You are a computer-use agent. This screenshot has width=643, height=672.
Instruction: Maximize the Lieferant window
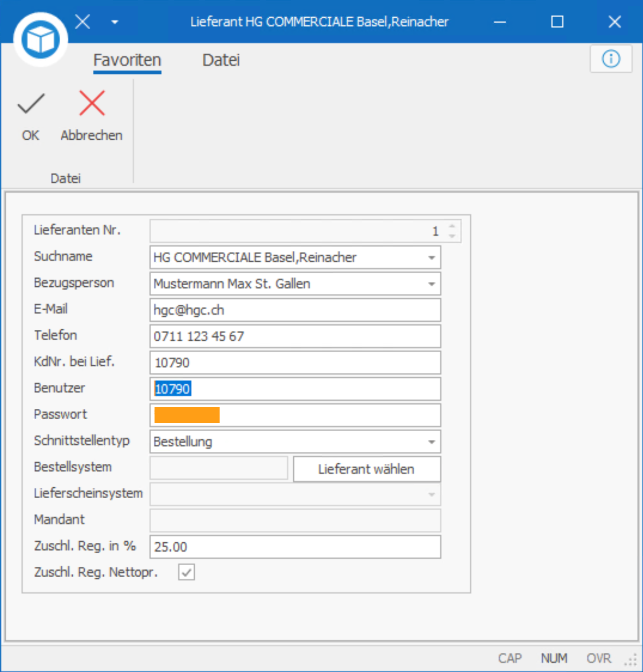coord(557,22)
